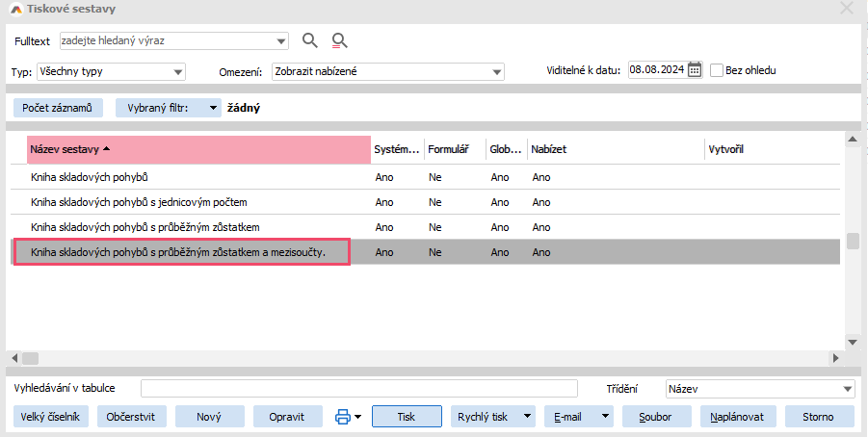Click the fulltext search magnifier icon

coord(309,40)
